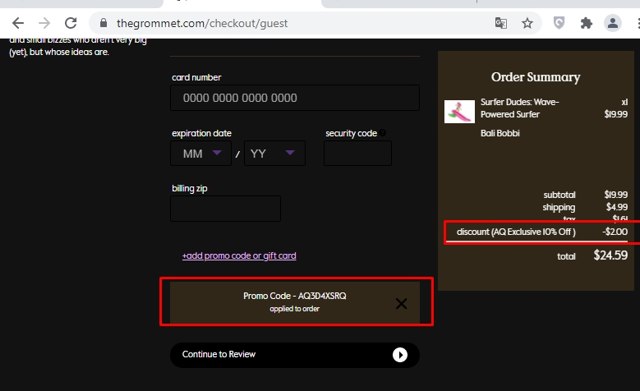Click add promo code or gift card

coord(239,256)
